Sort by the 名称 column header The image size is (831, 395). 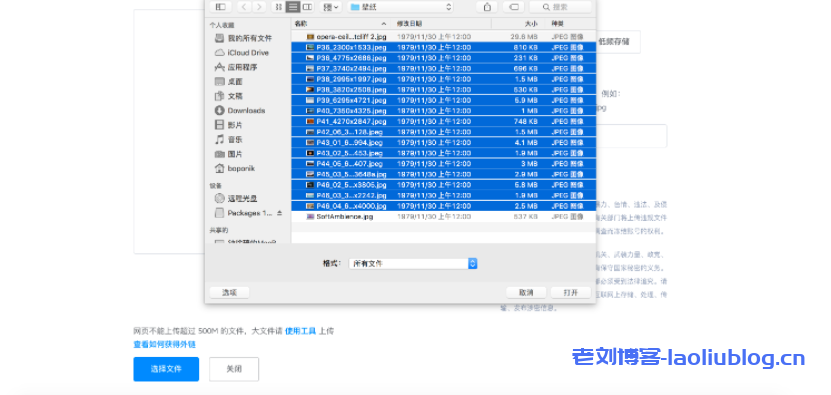[x=341, y=24]
